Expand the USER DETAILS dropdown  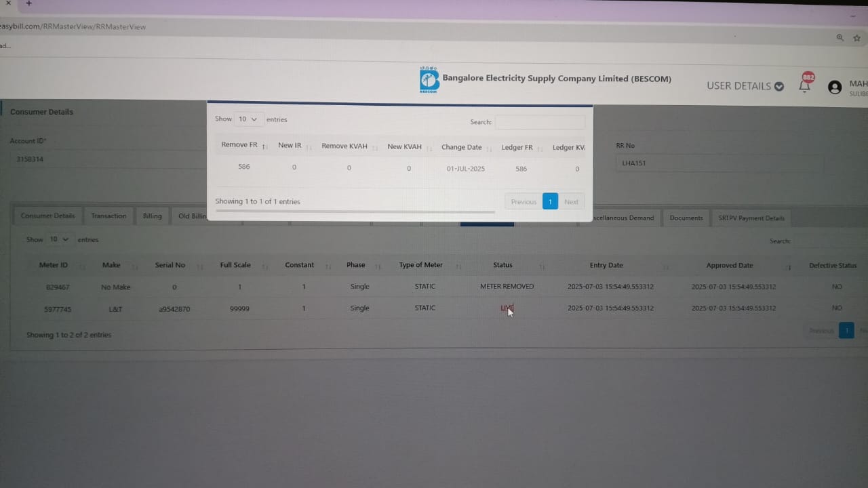pos(745,86)
